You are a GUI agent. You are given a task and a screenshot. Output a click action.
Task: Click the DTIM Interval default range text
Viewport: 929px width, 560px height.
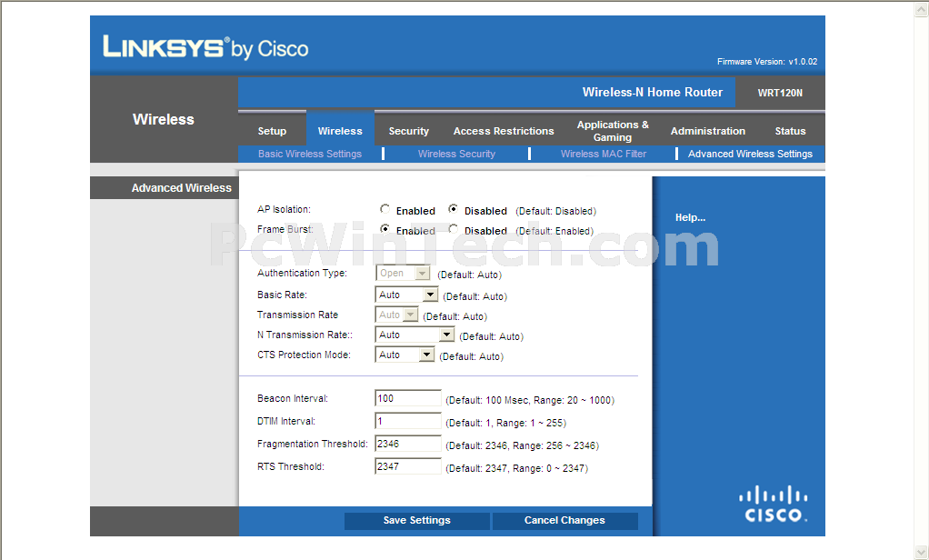click(x=505, y=423)
